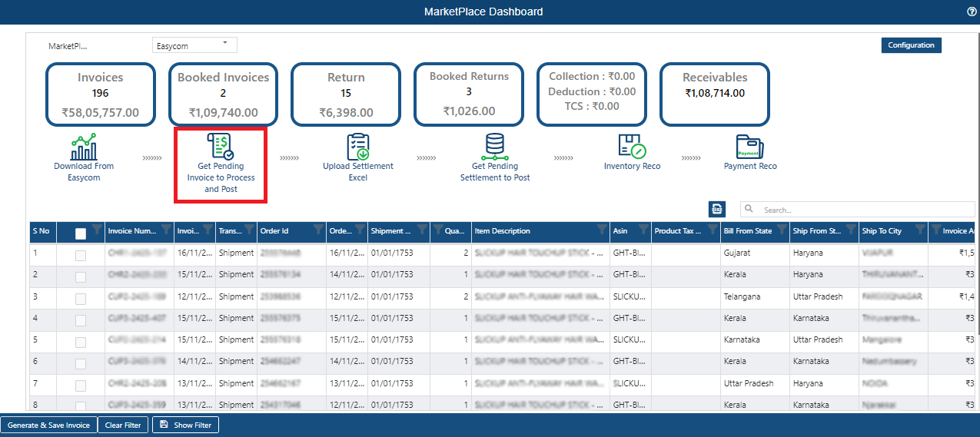Open the Inventory Reco icon
The height and width of the screenshot is (437, 980).
coord(632,146)
